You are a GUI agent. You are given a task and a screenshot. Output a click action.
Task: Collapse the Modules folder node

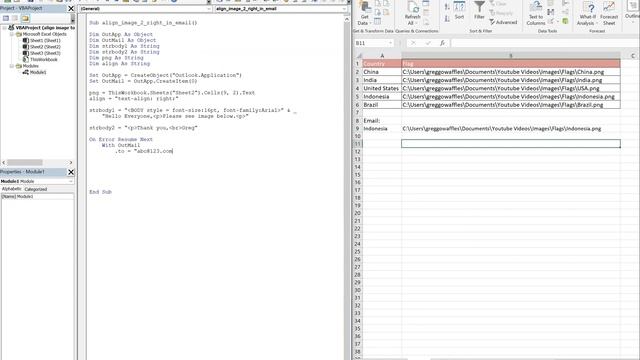point(12,66)
